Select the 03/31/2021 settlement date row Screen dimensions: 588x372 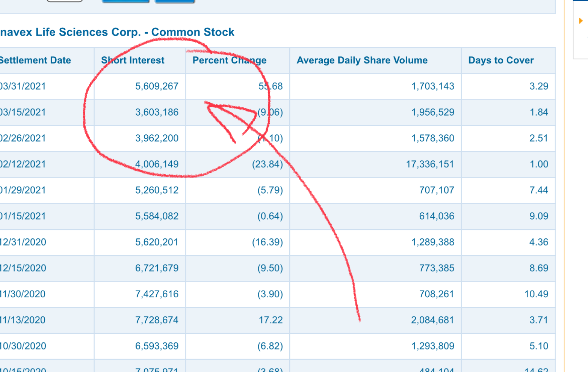click(277, 86)
